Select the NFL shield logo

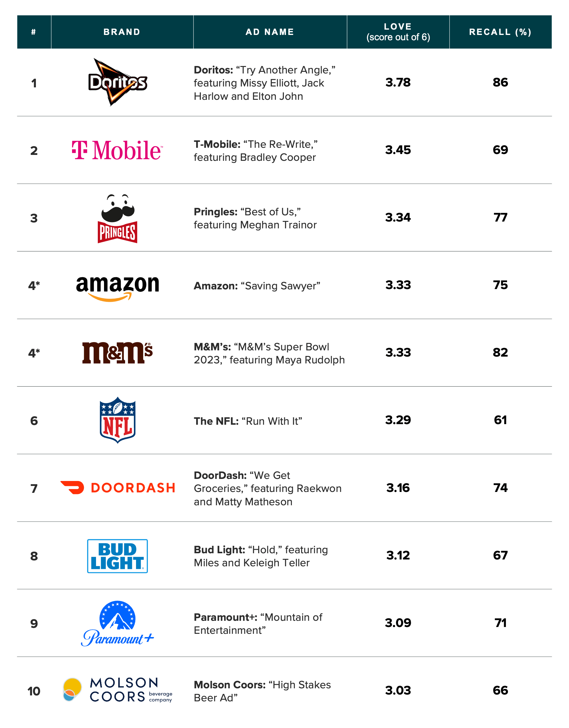pos(117,420)
